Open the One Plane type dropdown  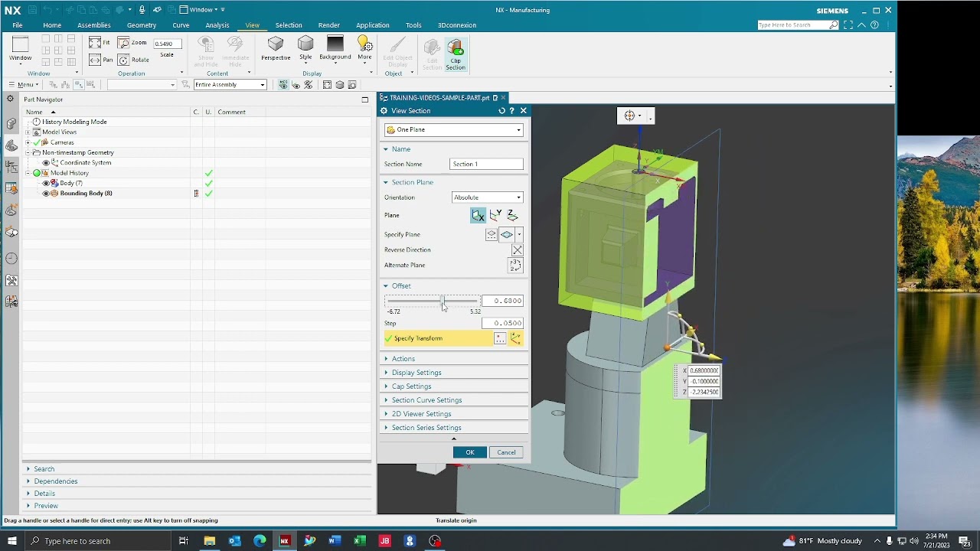454,130
